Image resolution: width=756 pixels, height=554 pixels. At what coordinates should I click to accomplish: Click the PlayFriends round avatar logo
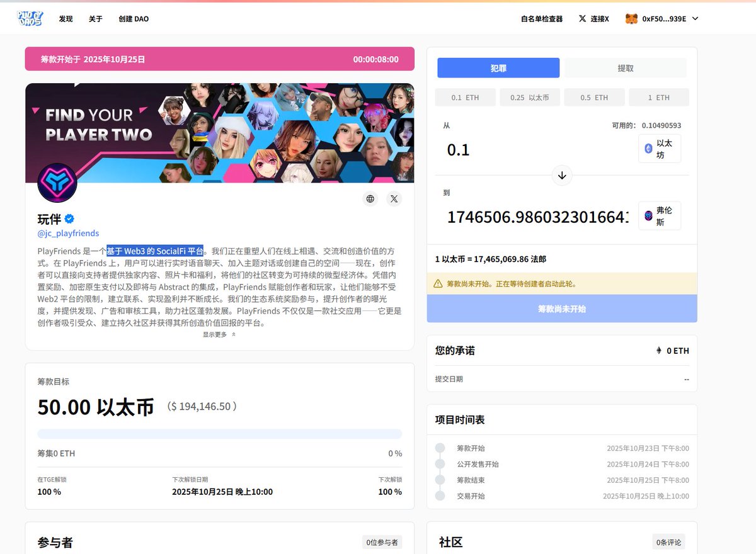pyautogui.click(x=57, y=183)
